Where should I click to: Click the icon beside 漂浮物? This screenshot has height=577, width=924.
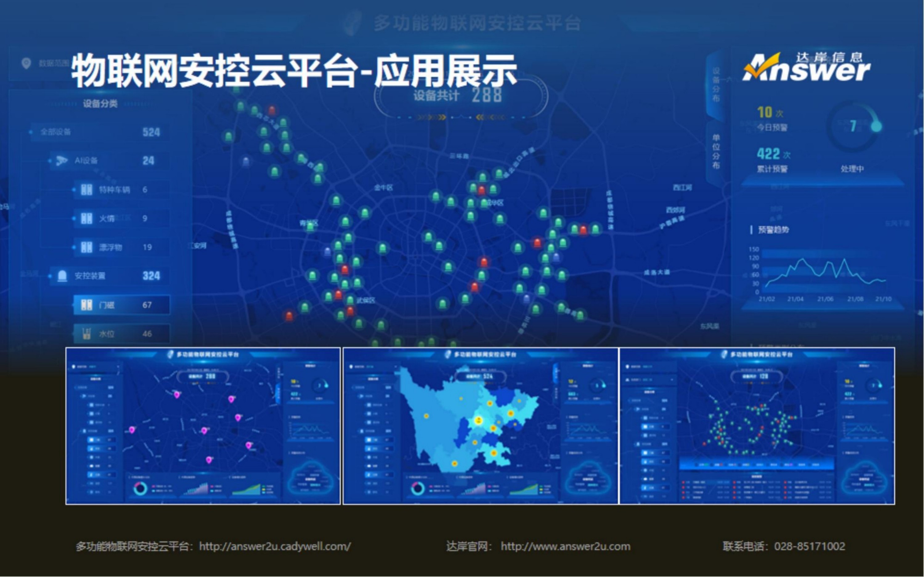tap(86, 247)
